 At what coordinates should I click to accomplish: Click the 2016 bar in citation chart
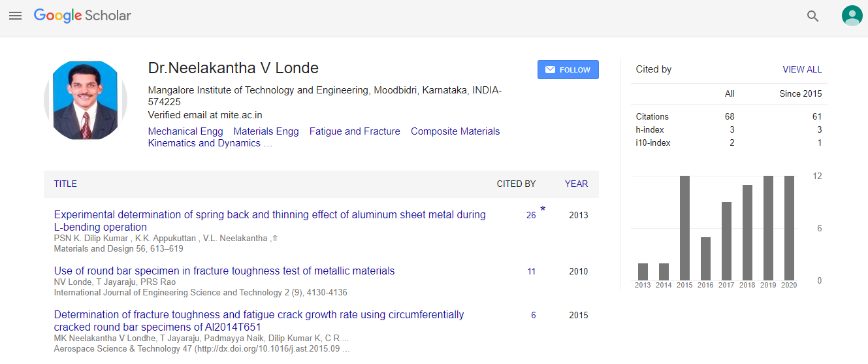705,259
